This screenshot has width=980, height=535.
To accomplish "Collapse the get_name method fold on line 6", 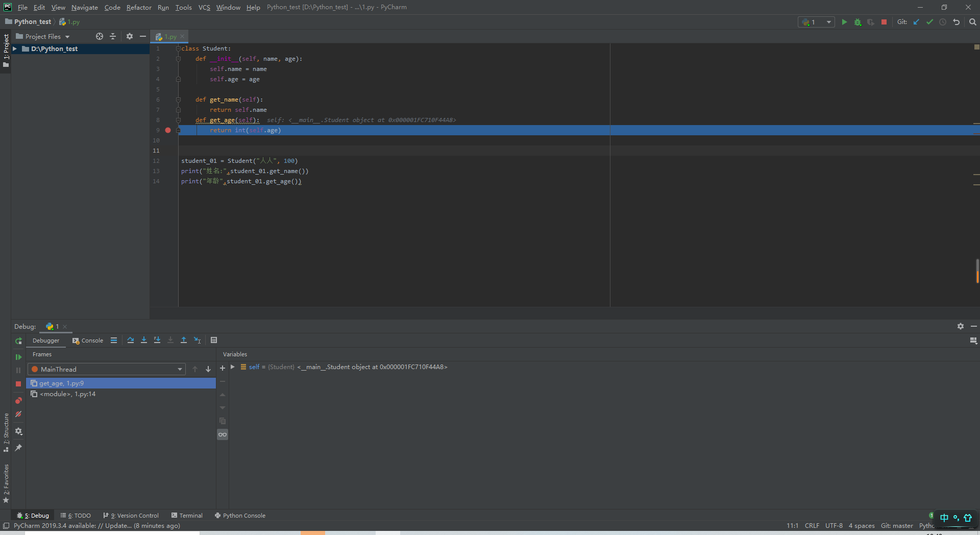I will pyautogui.click(x=178, y=100).
